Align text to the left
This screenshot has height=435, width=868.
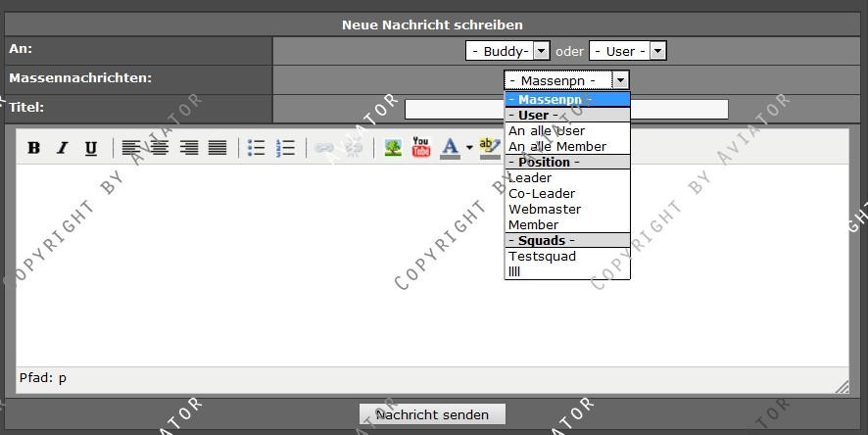[131, 148]
